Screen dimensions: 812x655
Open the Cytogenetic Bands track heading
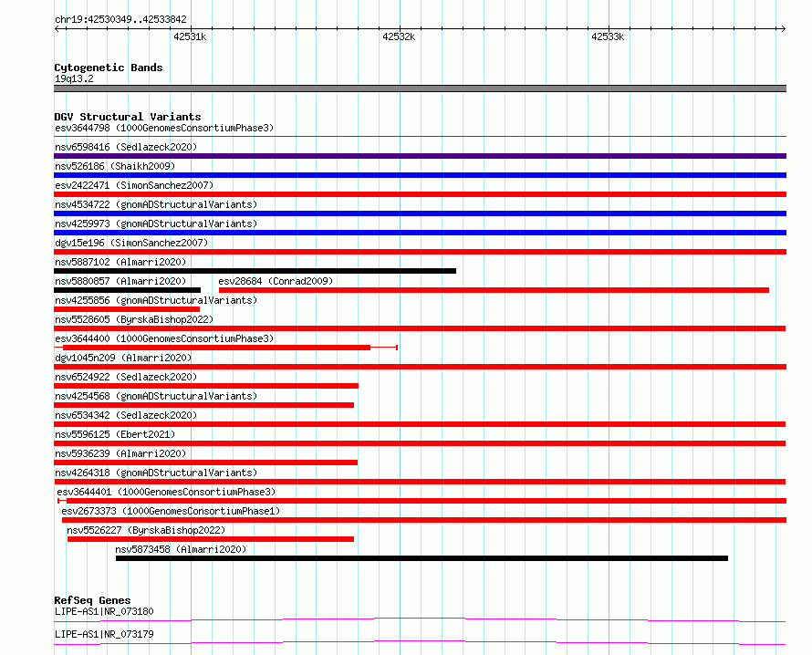(109, 68)
